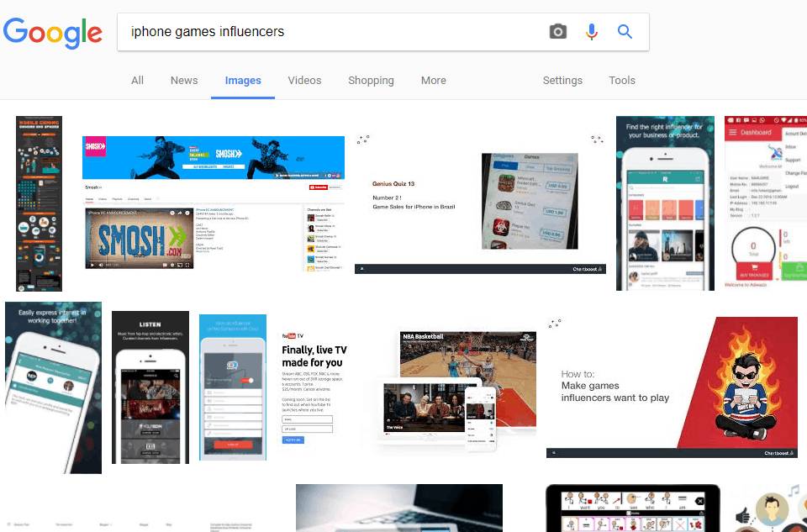Expand the More menu

pyautogui.click(x=434, y=81)
